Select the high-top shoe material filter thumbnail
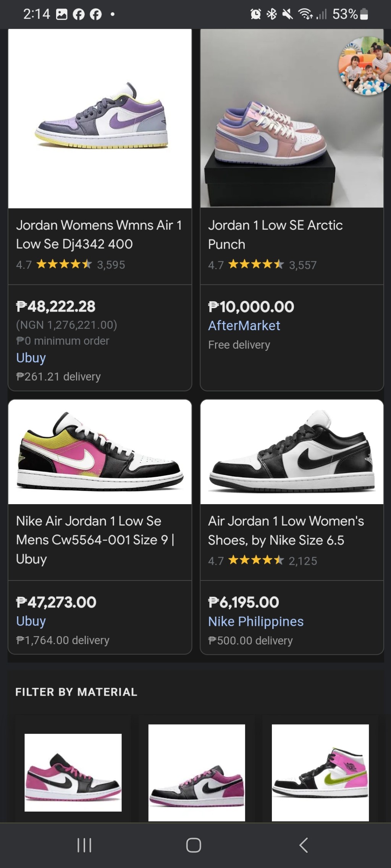Image resolution: width=391 pixels, height=868 pixels. pos(320,772)
